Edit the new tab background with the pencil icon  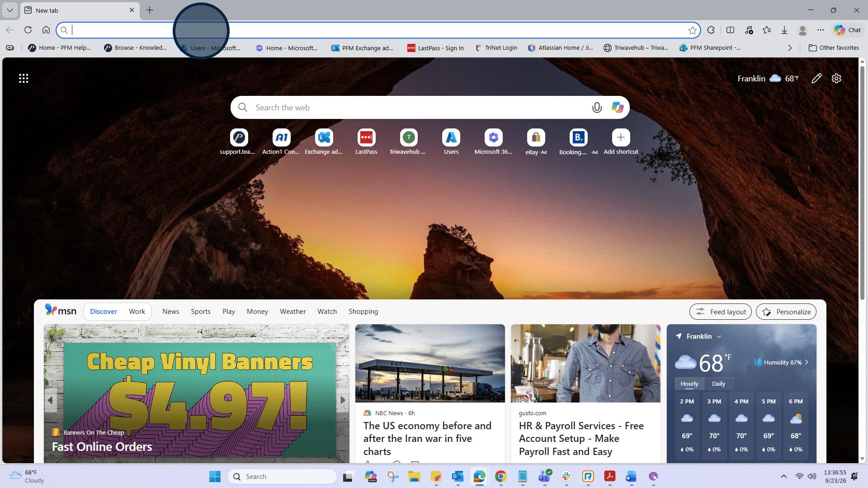click(x=816, y=78)
